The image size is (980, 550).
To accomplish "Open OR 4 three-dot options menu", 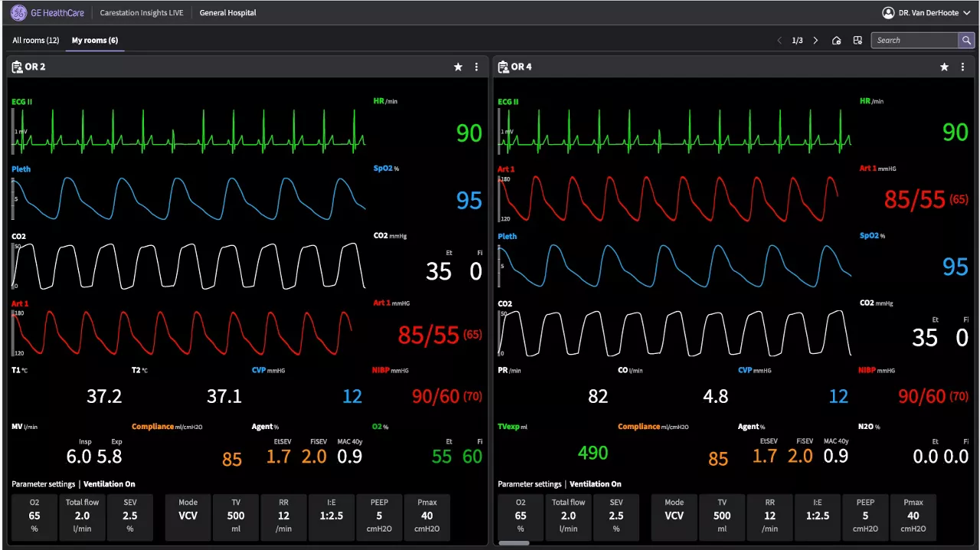I will [x=962, y=67].
